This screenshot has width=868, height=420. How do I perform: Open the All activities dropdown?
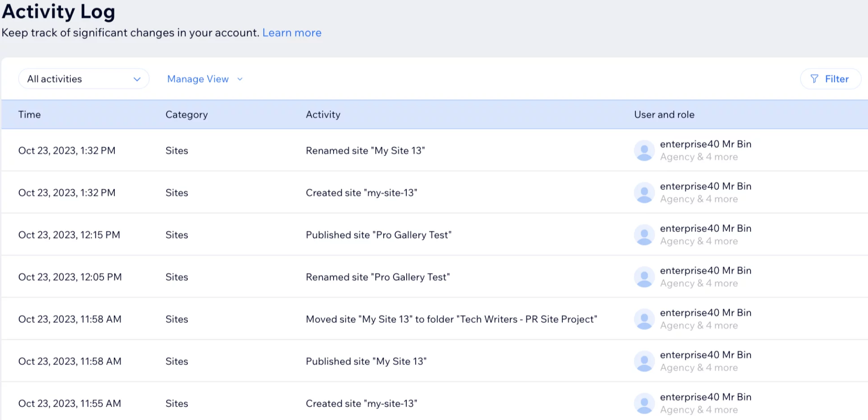pos(84,79)
